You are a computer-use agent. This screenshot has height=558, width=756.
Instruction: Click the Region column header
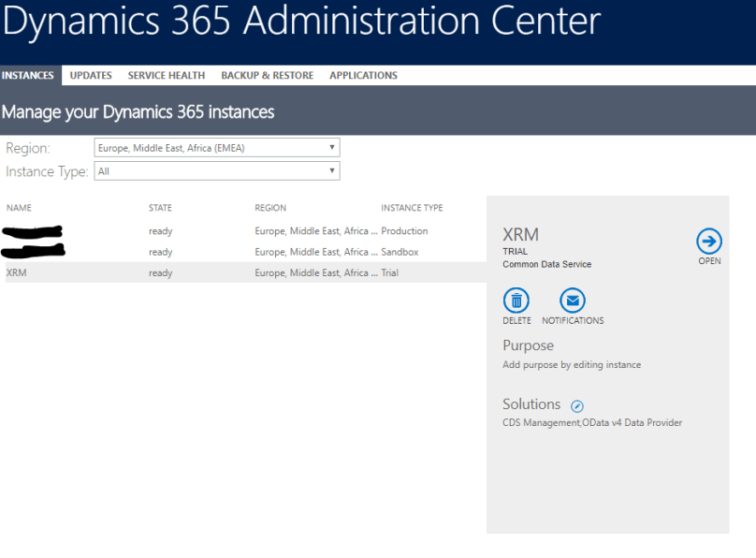tap(270, 208)
